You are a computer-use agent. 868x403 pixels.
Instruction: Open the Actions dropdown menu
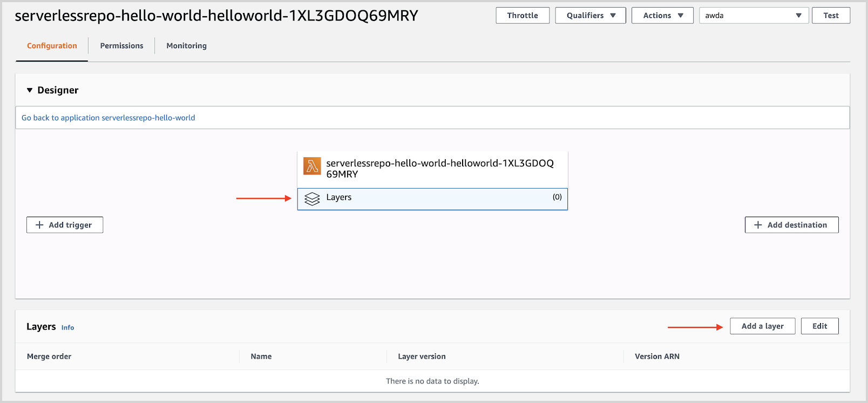(x=662, y=16)
